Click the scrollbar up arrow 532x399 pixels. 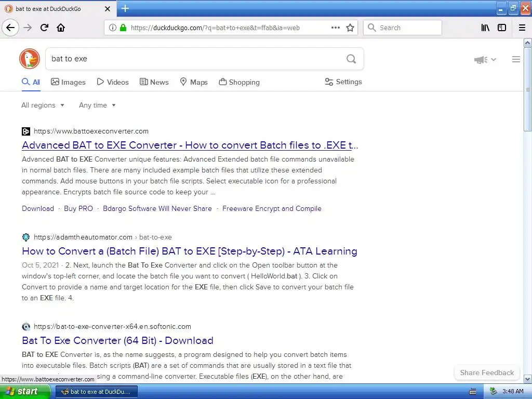528,43
